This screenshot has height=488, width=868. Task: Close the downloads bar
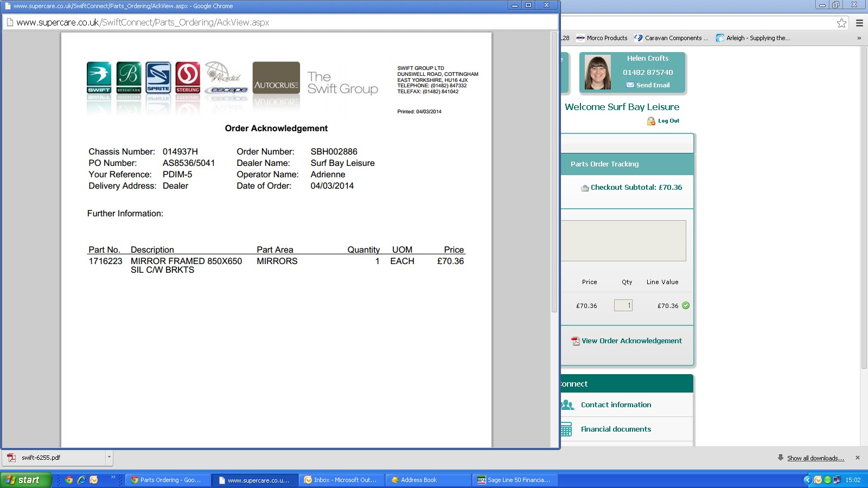click(858, 458)
